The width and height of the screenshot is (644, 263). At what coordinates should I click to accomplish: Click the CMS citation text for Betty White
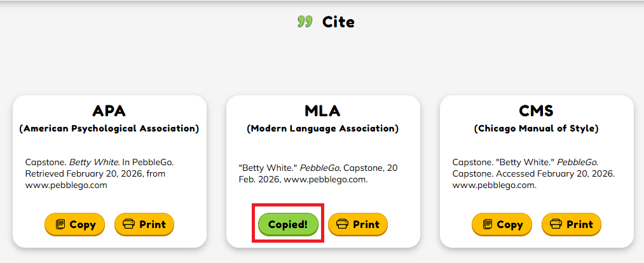click(x=534, y=173)
